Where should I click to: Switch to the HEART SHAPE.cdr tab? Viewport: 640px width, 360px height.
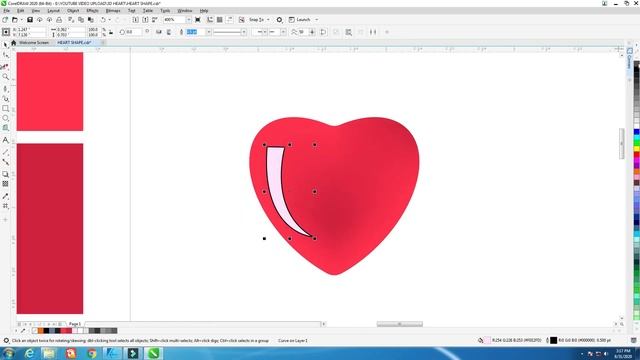(x=74, y=42)
